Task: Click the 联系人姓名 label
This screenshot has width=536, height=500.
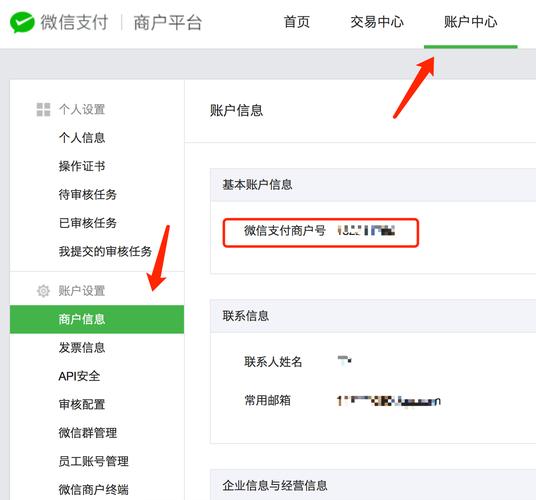Action: [273, 361]
